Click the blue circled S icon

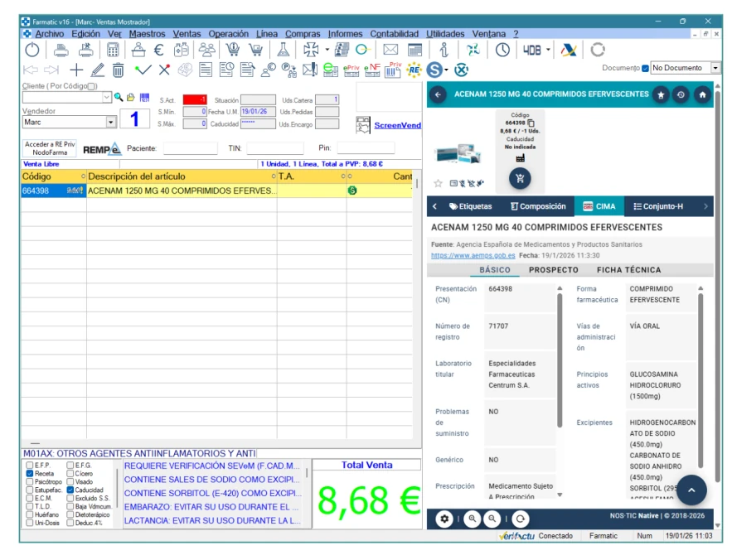434,70
